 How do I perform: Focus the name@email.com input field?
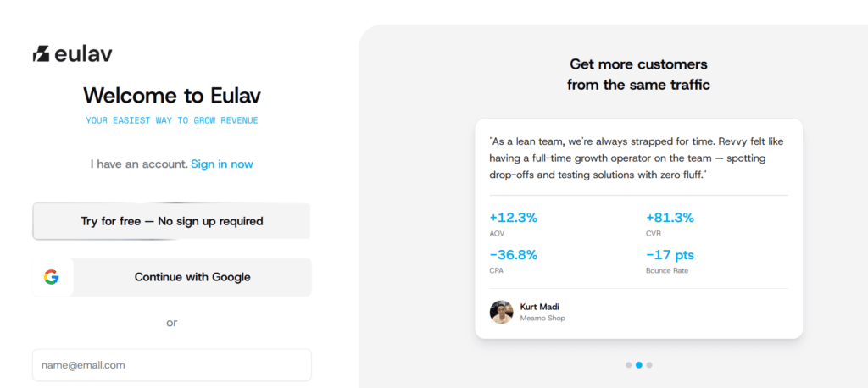(171, 365)
